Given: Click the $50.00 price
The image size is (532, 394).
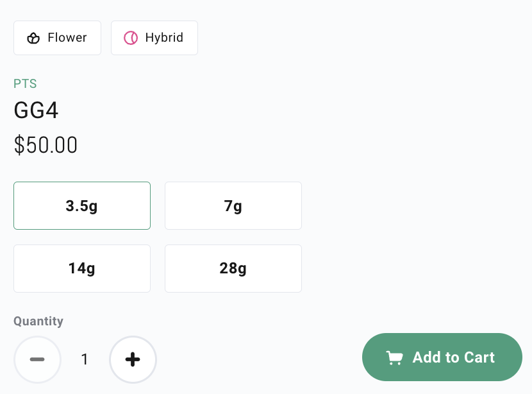Looking at the screenshot, I should coord(46,145).
